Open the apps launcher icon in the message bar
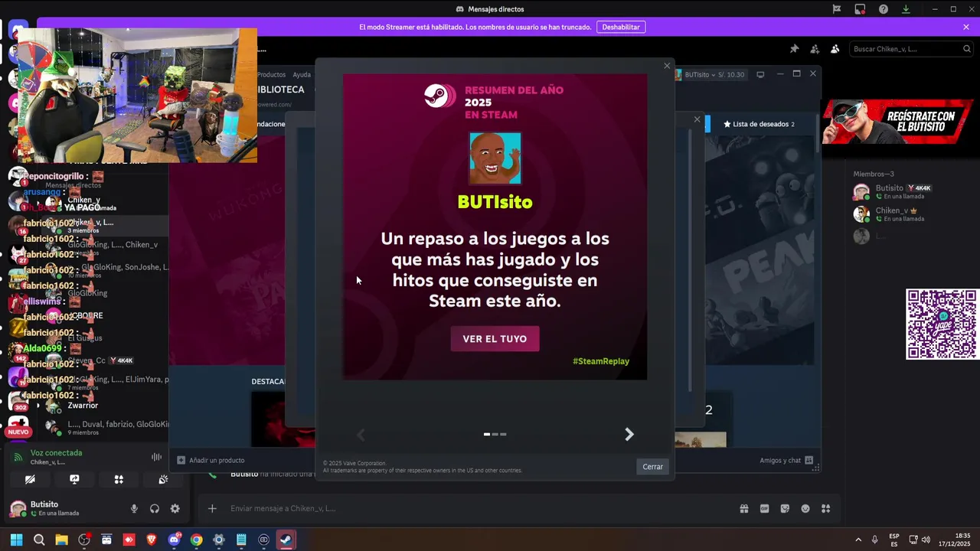 tap(825, 508)
